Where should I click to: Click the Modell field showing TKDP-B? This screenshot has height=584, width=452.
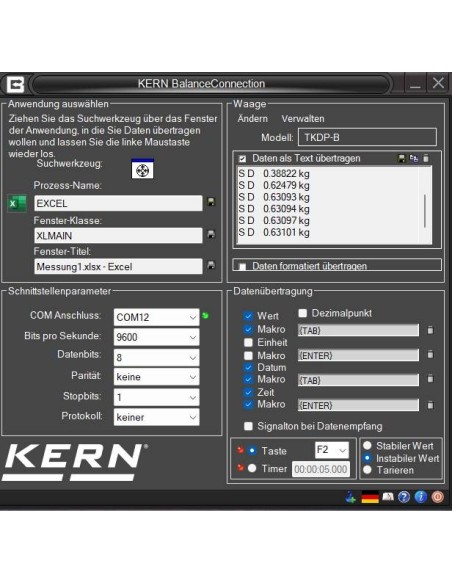pyautogui.click(x=367, y=137)
